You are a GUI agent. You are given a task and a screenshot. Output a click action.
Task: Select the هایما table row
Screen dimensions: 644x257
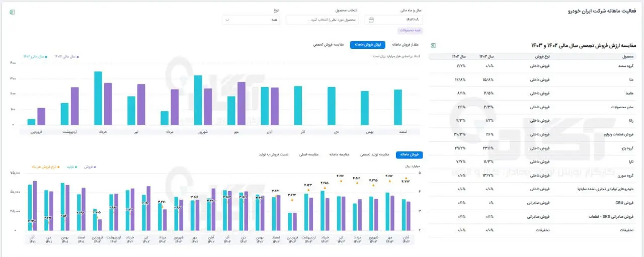pos(533,93)
